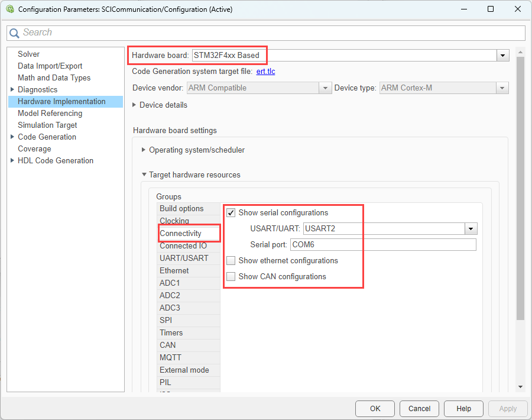Select Math and Data Types
The height and width of the screenshot is (420, 532).
tap(54, 77)
